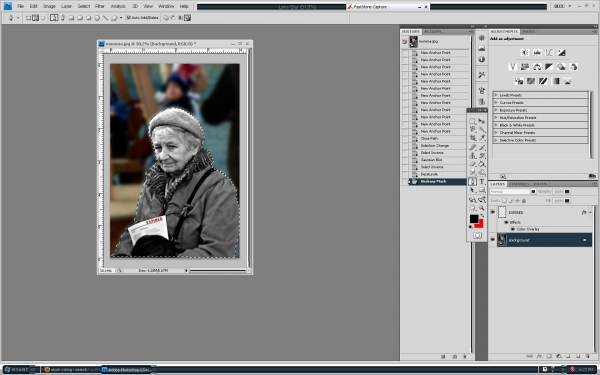Select the Clone Stamp tool
600x375 pixels.
[x=473, y=156]
